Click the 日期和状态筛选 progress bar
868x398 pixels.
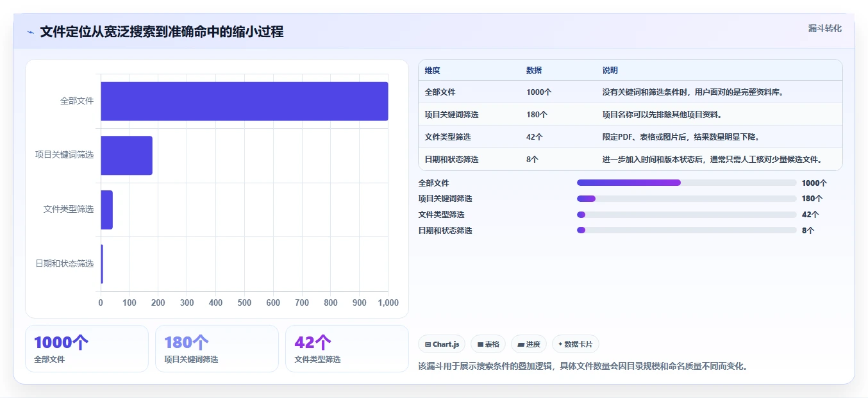pyautogui.click(x=687, y=230)
